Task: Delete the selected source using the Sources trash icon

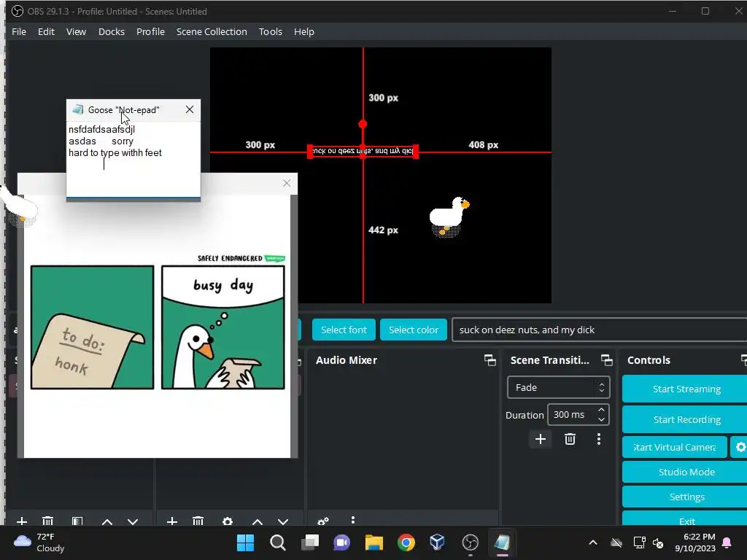Action: 198,521
